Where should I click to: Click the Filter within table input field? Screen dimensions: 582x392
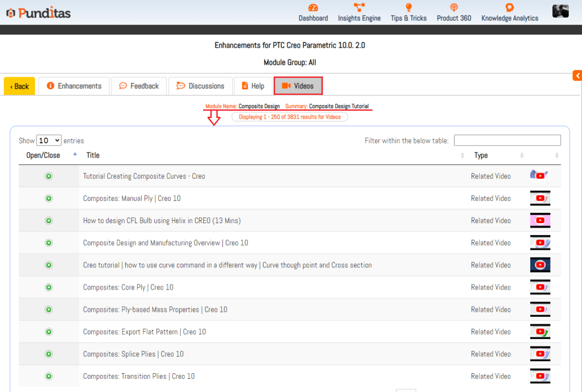(507, 141)
